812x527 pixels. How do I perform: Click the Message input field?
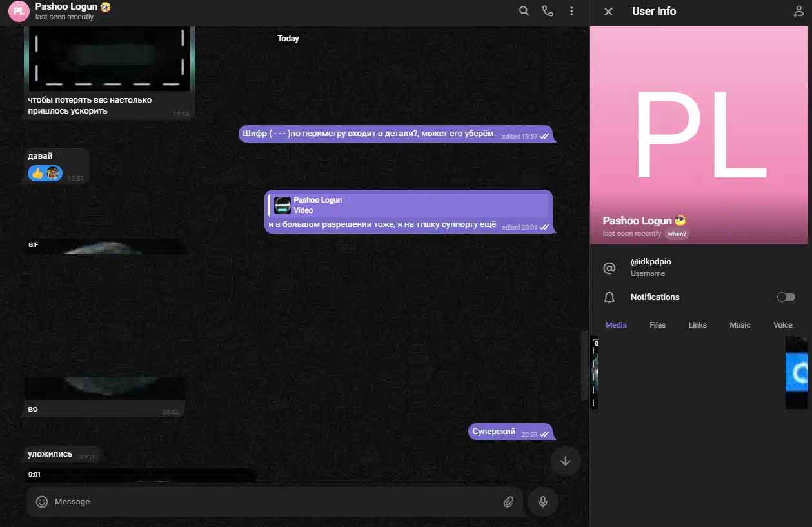(271, 502)
